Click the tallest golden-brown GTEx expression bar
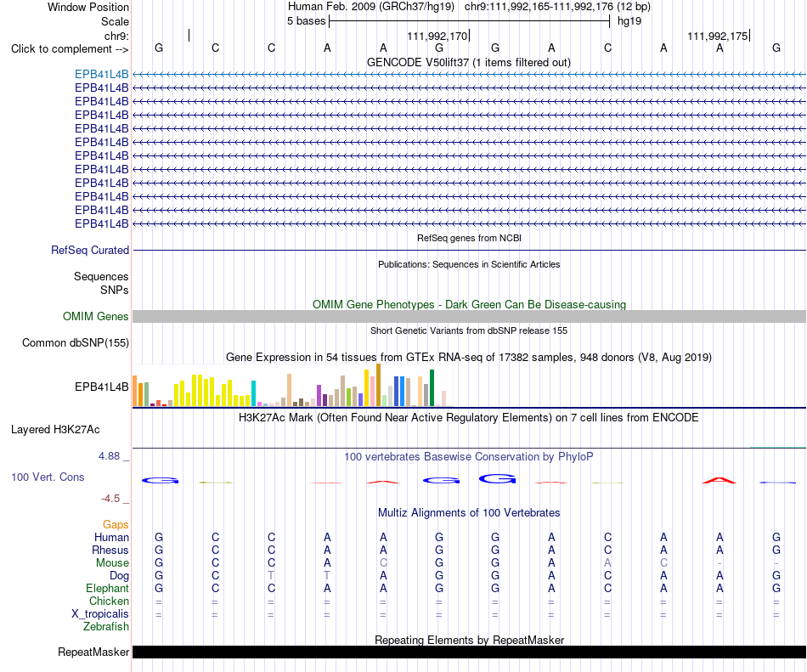807x672 pixels. coord(378,385)
